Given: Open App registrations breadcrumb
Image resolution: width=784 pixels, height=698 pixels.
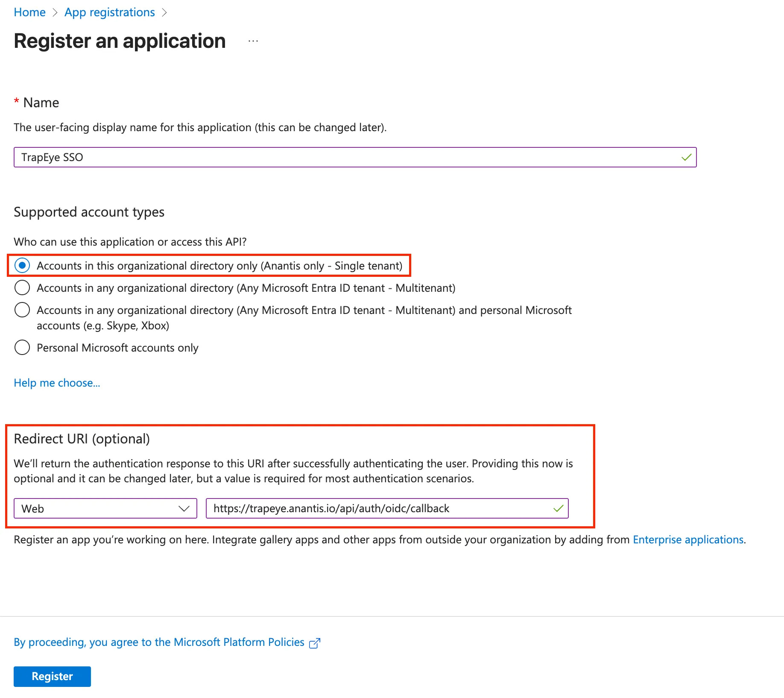Looking at the screenshot, I should tap(110, 12).
